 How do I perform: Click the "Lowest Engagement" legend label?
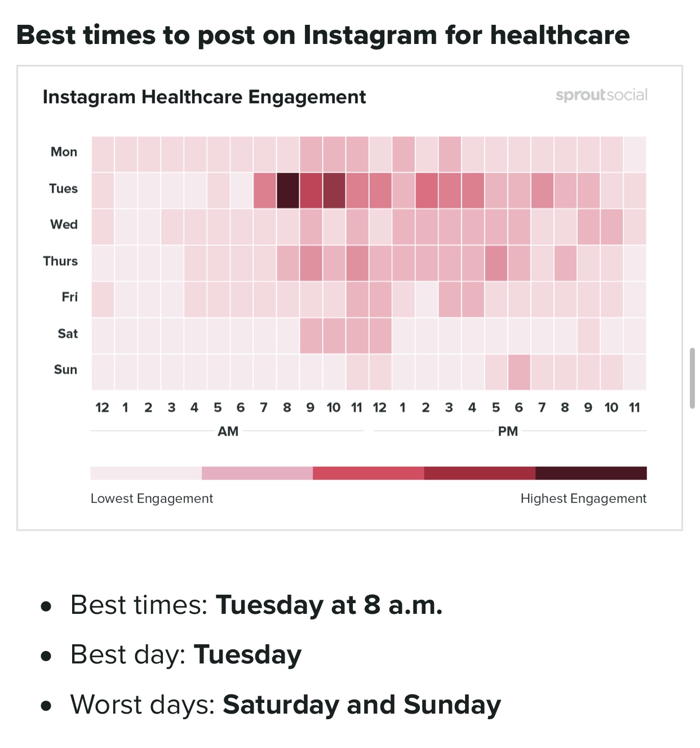[x=152, y=499]
